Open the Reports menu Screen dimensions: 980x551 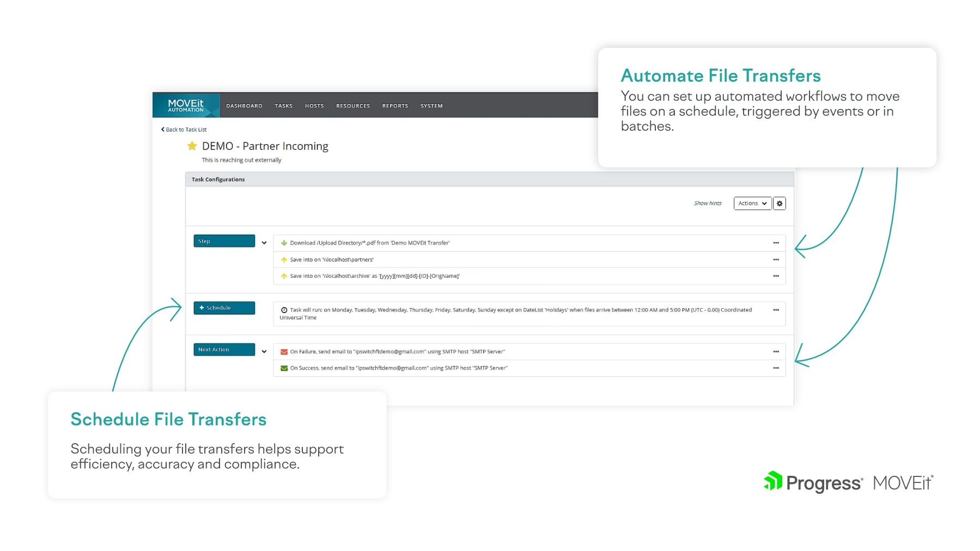[x=395, y=106]
